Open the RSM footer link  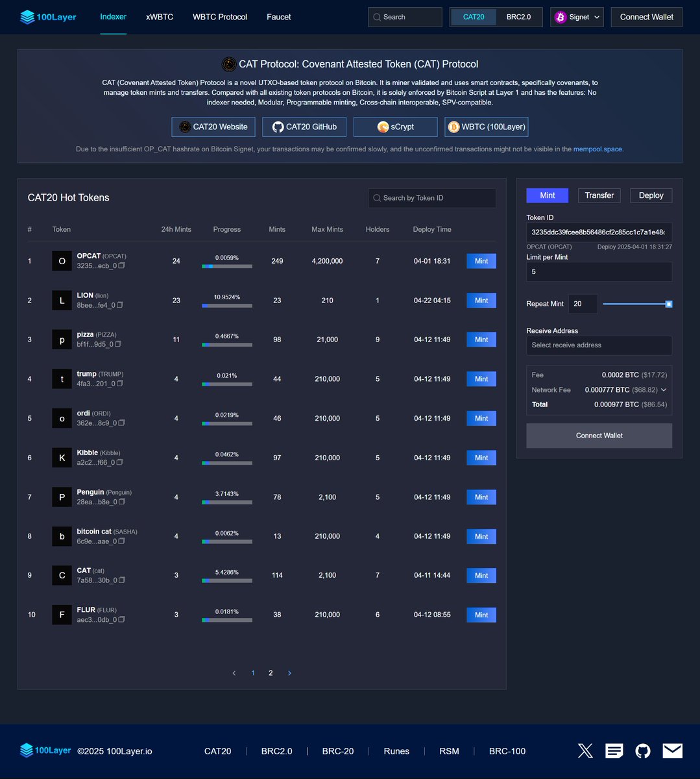449,751
